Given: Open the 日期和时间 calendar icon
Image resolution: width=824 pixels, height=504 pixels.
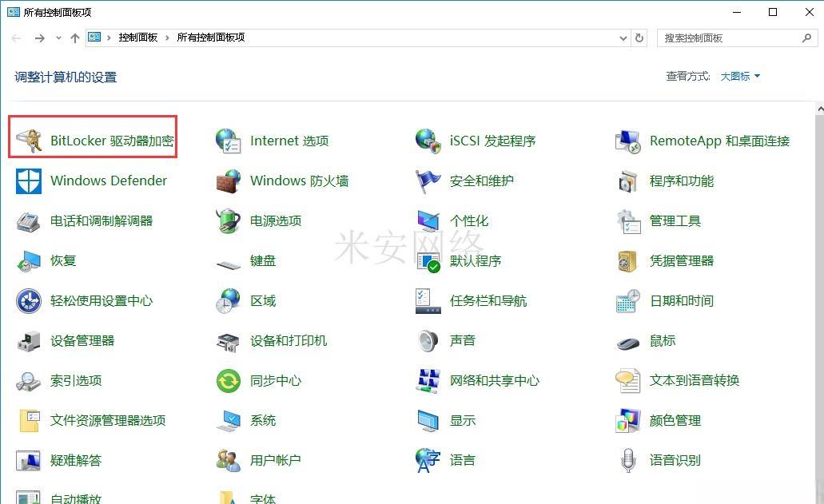Looking at the screenshot, I should click(x=628, y=301).
